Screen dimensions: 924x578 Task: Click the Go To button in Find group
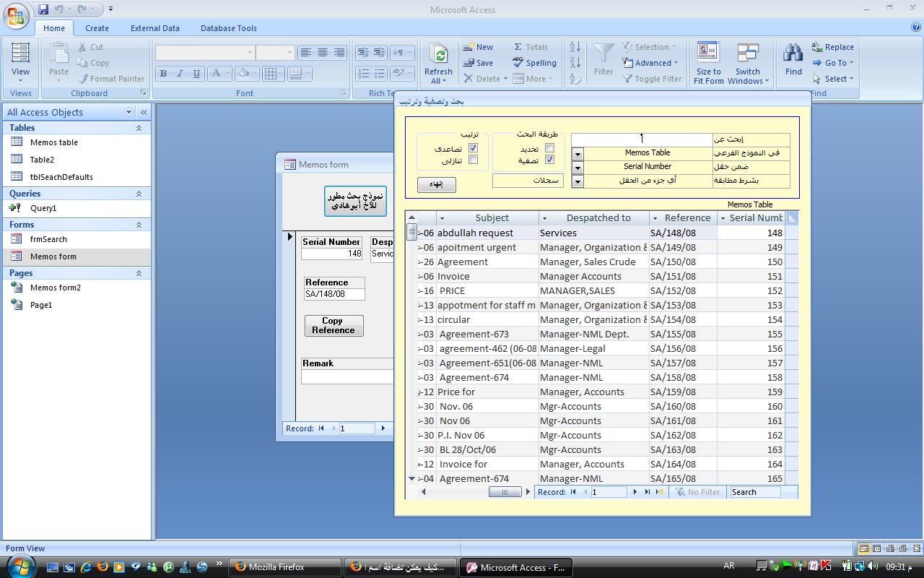pos(832,63)
